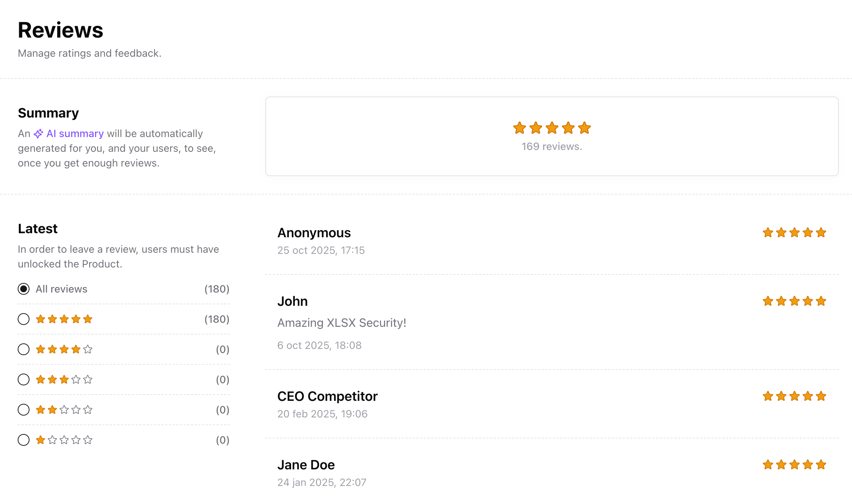Click the 169 reviews count text
Viewport: 852px width, 504px height.
click(x=552, y=146)
